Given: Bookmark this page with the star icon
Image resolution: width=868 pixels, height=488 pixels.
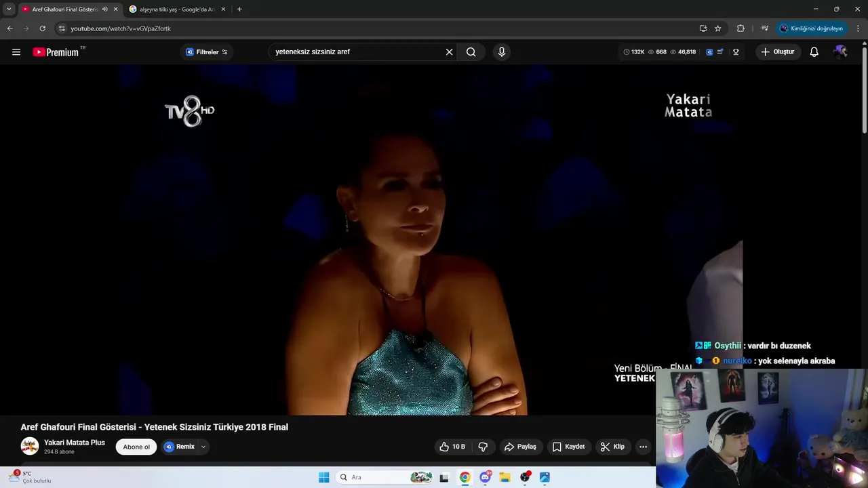Looking at the screenshot, I should pyautogui.click(x=718, y=28).
